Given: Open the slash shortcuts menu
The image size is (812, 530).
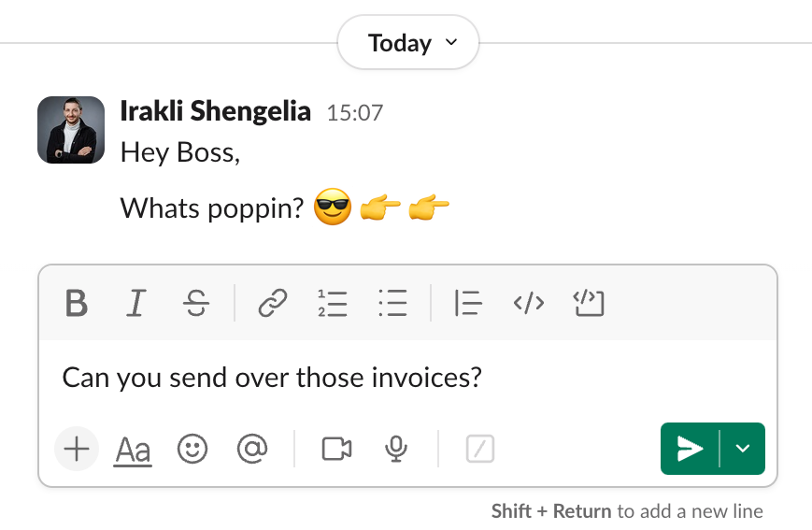Looking at the screenshot, I should coord(480,450).
